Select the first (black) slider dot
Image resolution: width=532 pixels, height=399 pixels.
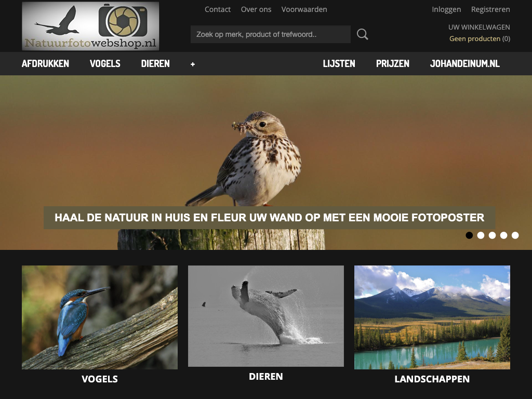tap(469, 235)
